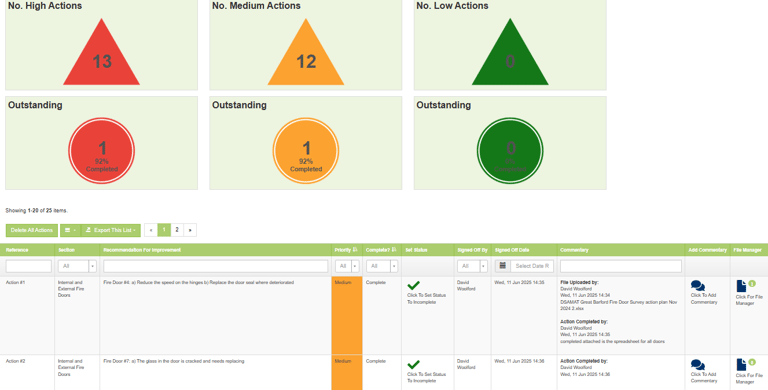
Task: Focus Recommendation For Improvement filter input
Action: pyautogui.click(x=216, y=266)
